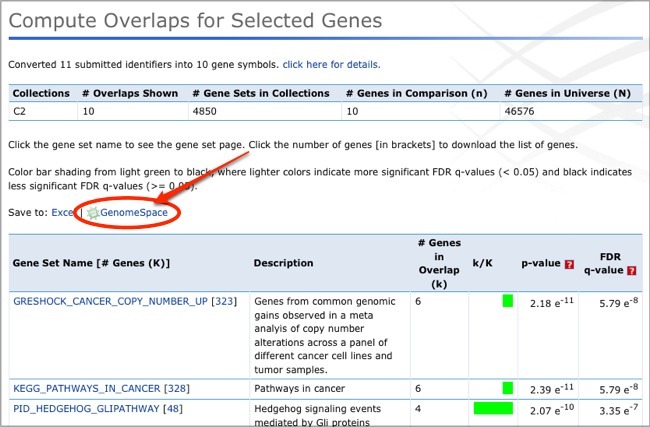This screenshot has height=427, width=650.
Task: Click the KEGG row green k/K bar
Action: click(507, 388)
